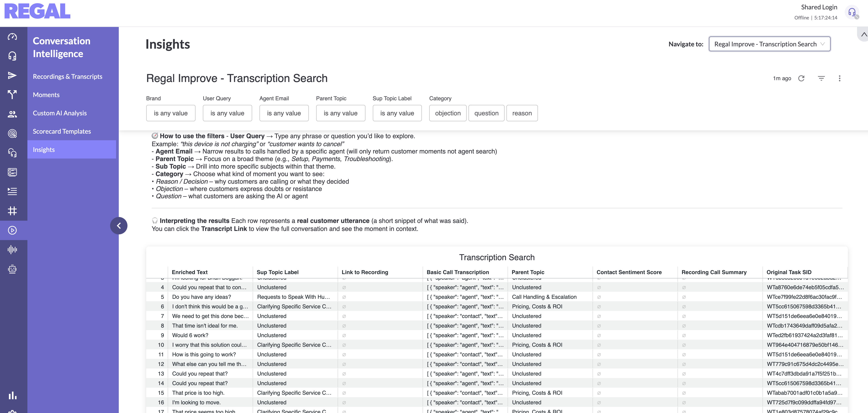Viewport: 868px width, 413px height.
Task: Click the Enriched Text column header
Action: coord(190,272)
